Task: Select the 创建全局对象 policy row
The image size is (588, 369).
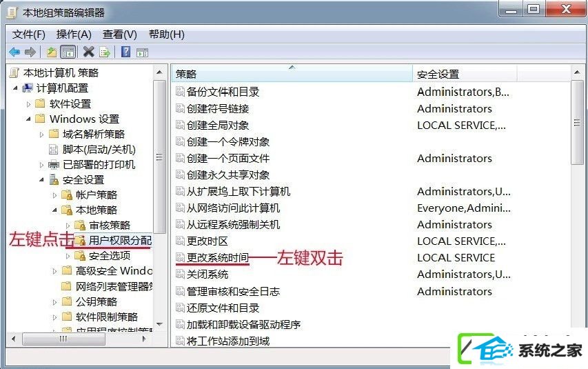Action: point(218,125)
